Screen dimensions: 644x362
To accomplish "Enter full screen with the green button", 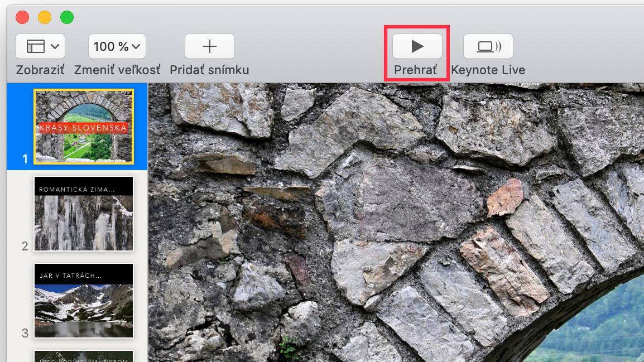I will click(67, 17).
